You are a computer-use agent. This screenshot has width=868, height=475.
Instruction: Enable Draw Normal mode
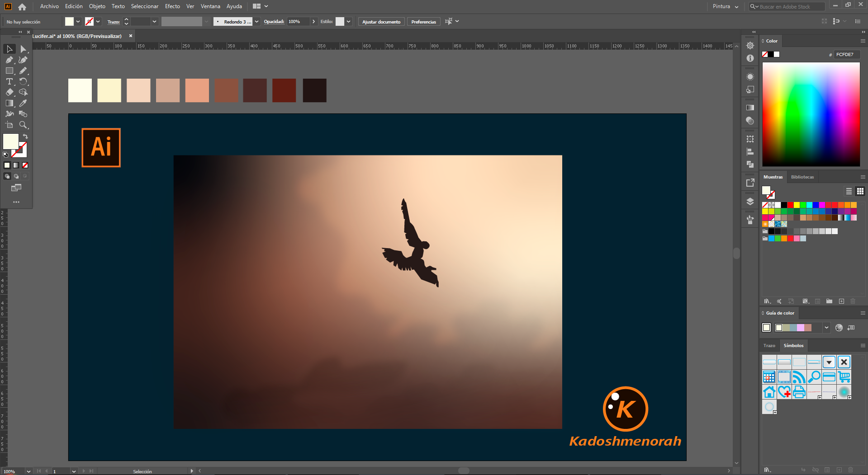[x=7, y=176]
